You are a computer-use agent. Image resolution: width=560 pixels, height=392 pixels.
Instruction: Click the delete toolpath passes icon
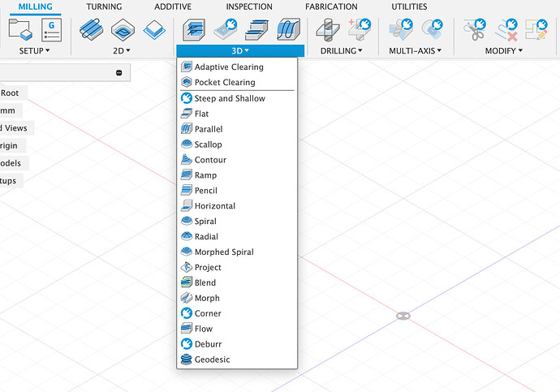[506, 30]
